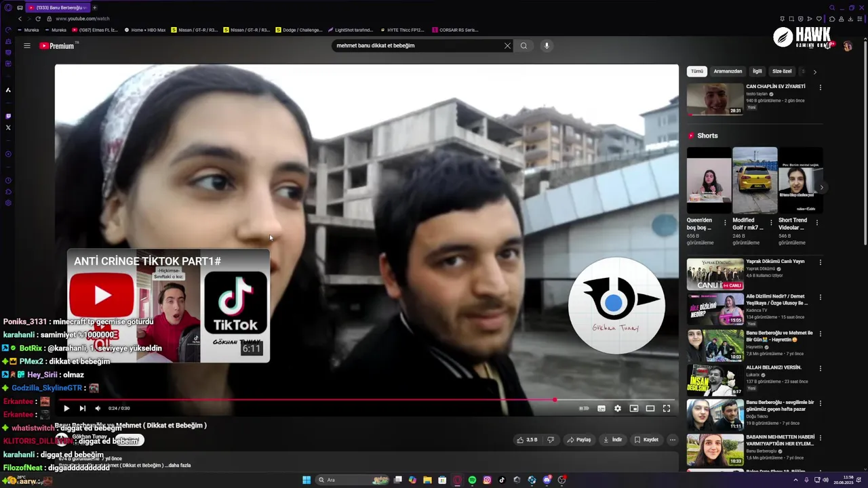Go to YouTube Premium home logo
This screenshot has height=488, width=868.
58,46
